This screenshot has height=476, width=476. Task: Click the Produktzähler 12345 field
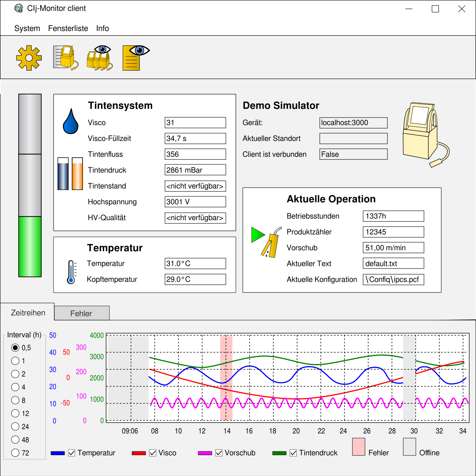point(393,232)
